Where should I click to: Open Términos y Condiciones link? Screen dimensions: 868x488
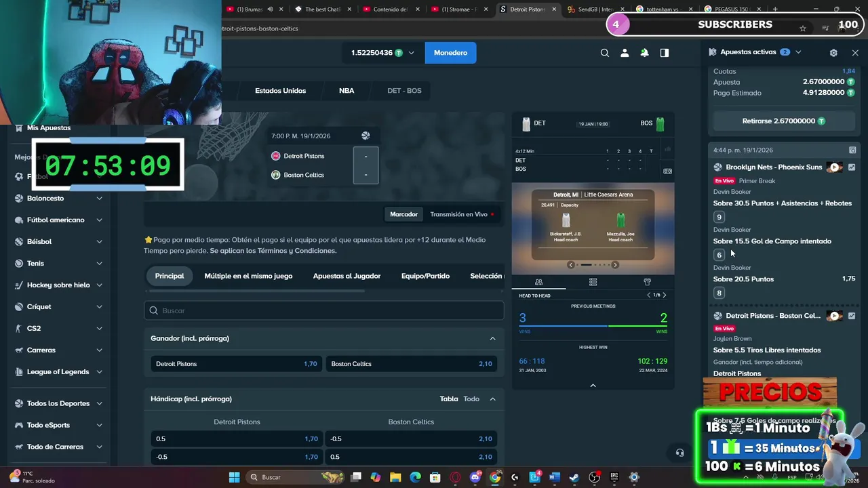click(x=296, y=251)
